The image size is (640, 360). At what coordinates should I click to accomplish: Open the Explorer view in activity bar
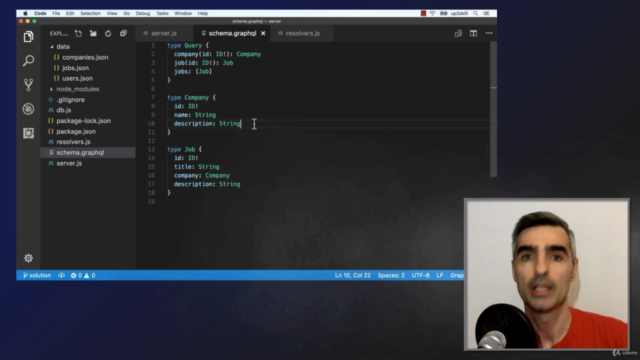28,37
